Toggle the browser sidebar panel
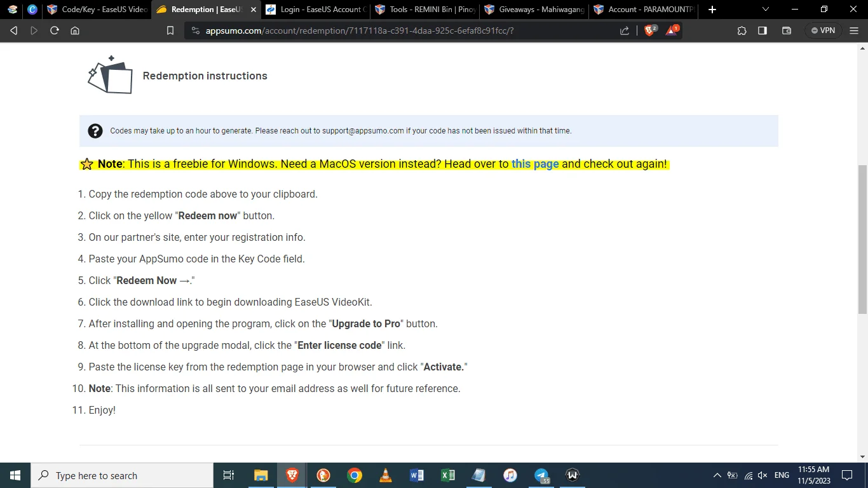The height and width of the screenshot is (488, 868). pyautogui.click(x=763, y=30)
